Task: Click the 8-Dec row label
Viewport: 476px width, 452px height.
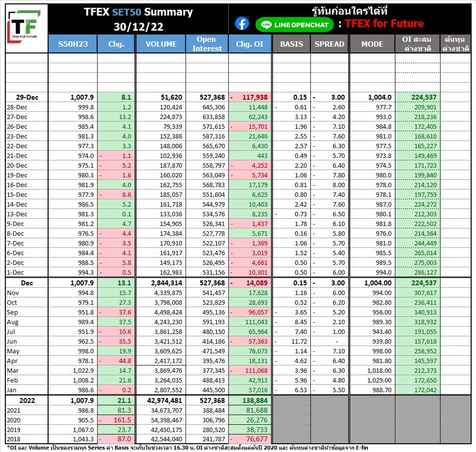Action: click(16, 234)
